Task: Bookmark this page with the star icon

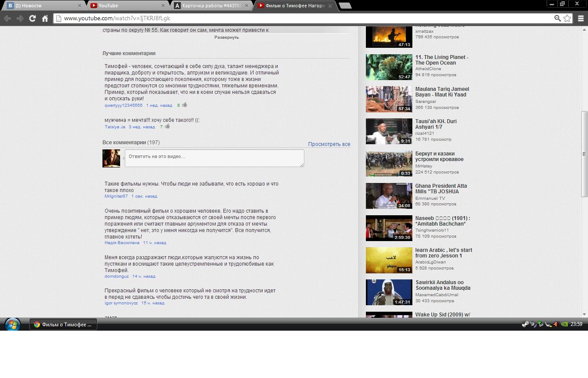Action: tap(567, 18)
